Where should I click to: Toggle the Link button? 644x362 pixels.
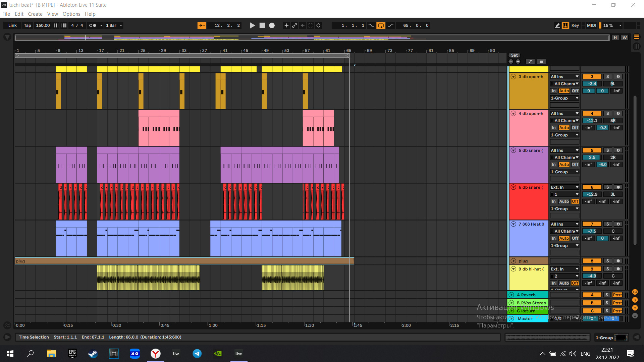pyautogui.click(x=12, y=25)
